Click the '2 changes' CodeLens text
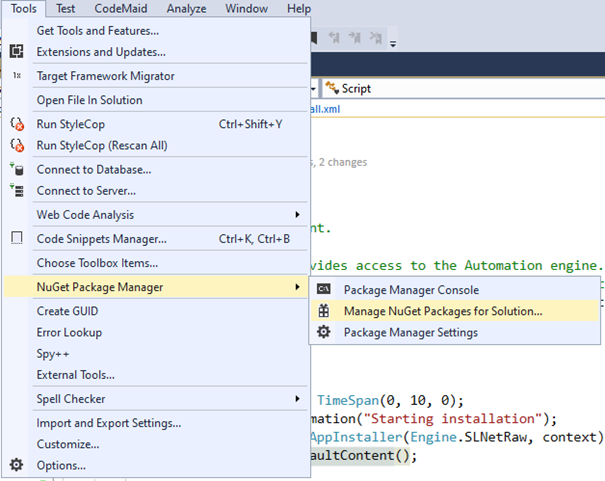 pos(343,162)
